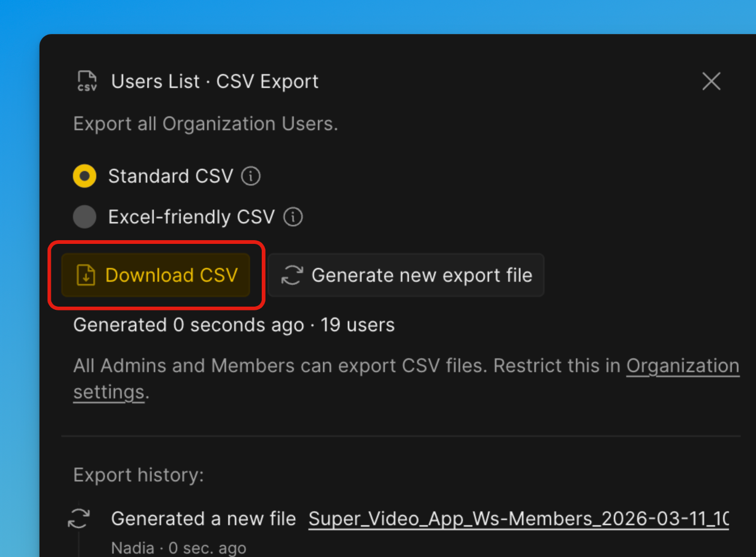
Task: Generate new export file
Action: tap(406, 275)
